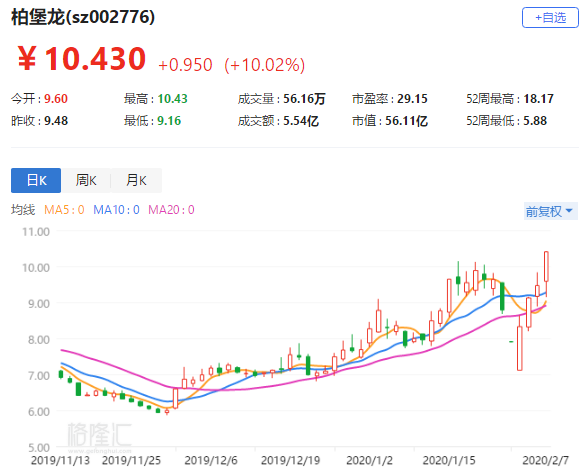This screenshot has height=470, width=583.
Task: Click the 52周最低 value 5.88
Action: pyautogui.click(x=535, y=121)
